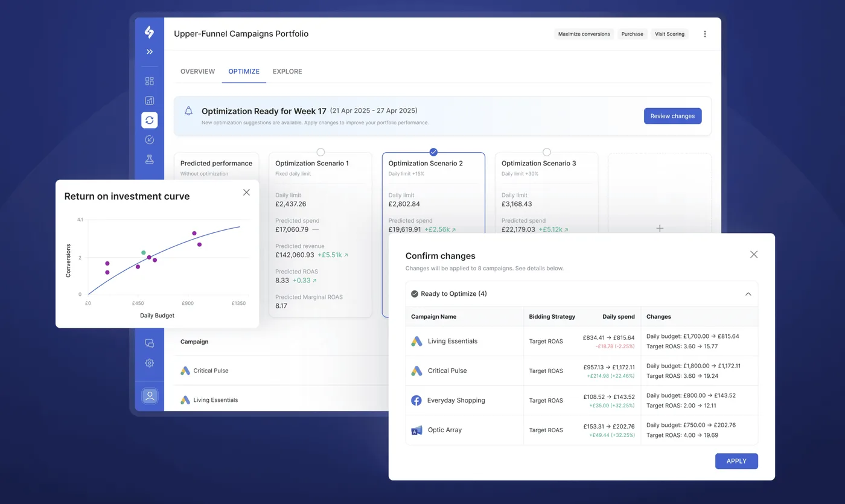Select the experiments flask icon in sidebar

pos(149,159)
